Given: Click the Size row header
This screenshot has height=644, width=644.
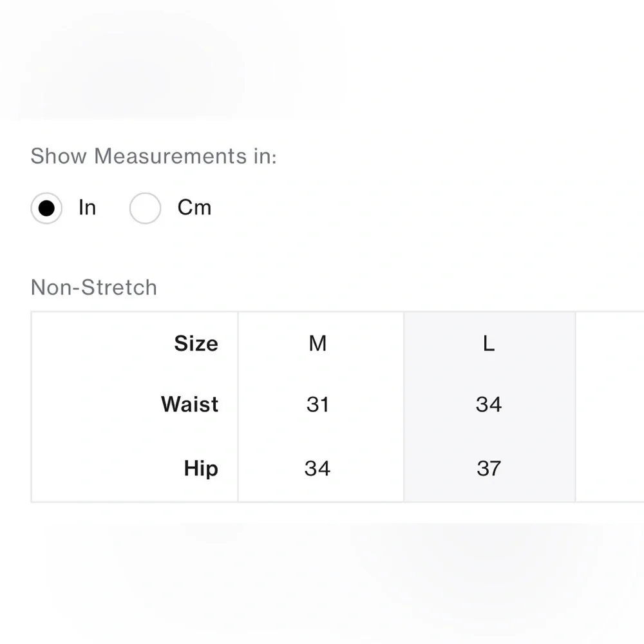Looking at the screenshot, I should coord(196,343).
